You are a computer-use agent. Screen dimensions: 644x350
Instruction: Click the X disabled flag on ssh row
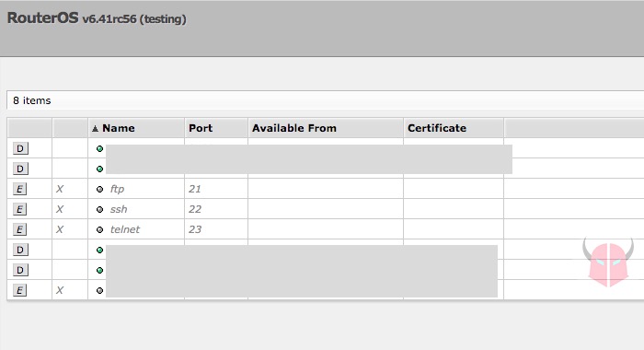(60, 209)
